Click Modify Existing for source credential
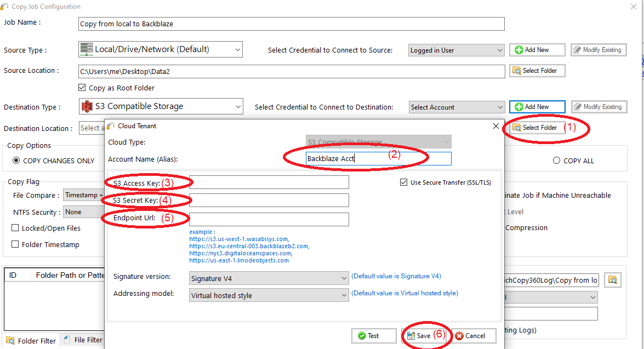 point(598,50)
